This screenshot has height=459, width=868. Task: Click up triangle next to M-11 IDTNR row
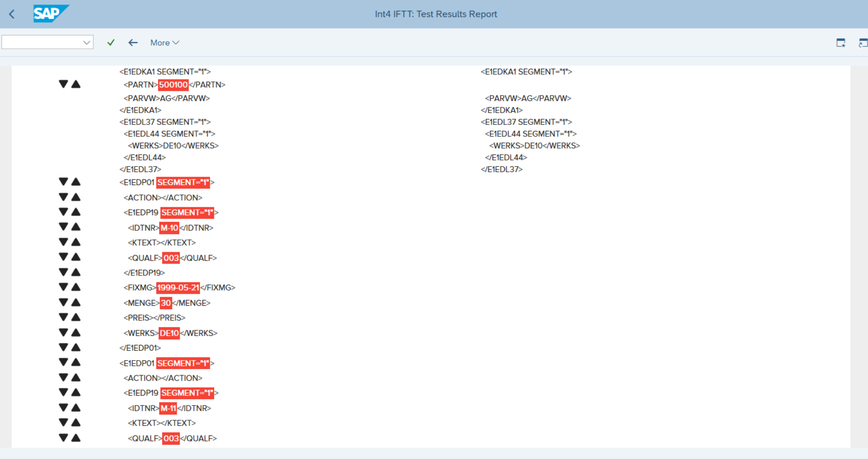point(76,407)
